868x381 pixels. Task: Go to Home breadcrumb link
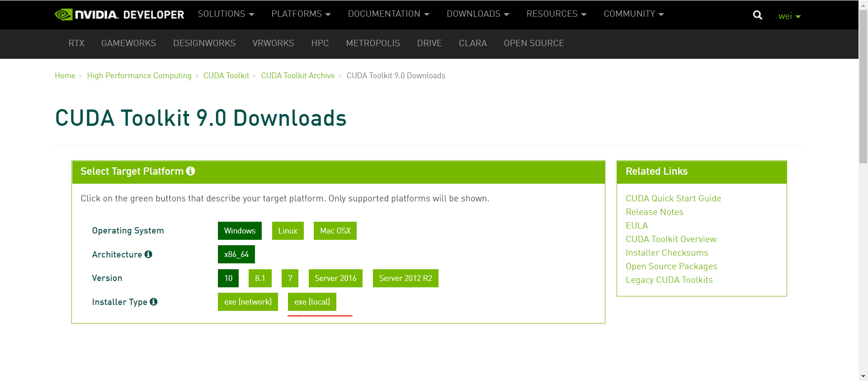click(x=65, y=76)
